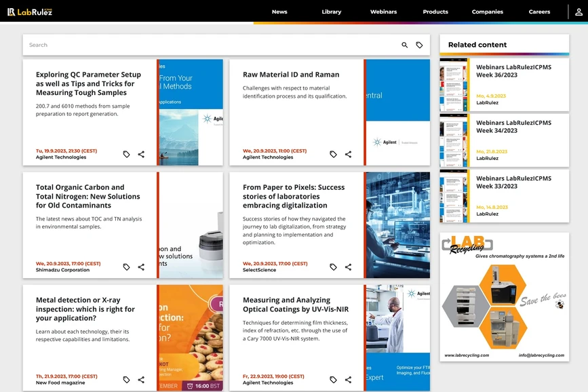Share the From Paper to Pixels webinar

(348, 267)
